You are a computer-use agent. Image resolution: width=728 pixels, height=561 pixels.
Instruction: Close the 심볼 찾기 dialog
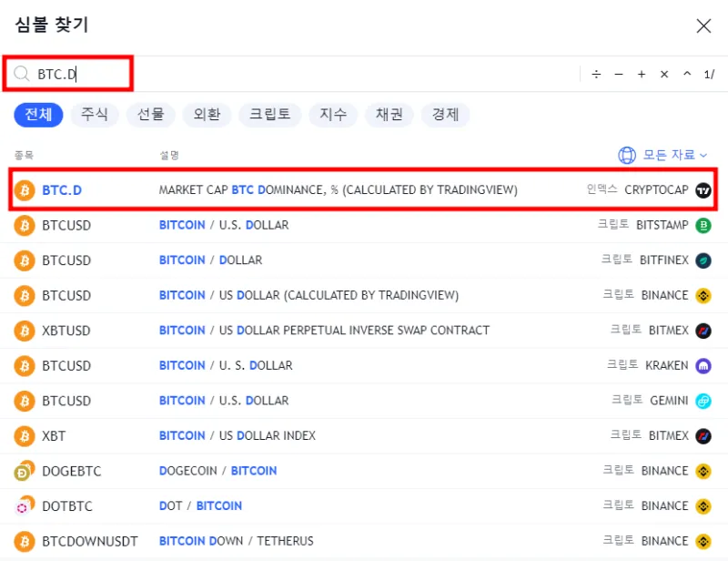point(703,25)
